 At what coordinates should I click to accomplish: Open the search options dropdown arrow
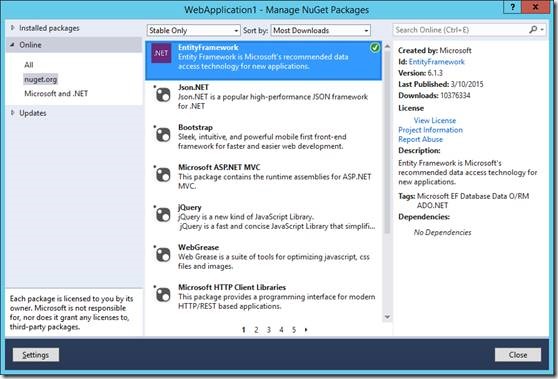tap(542, 30)
